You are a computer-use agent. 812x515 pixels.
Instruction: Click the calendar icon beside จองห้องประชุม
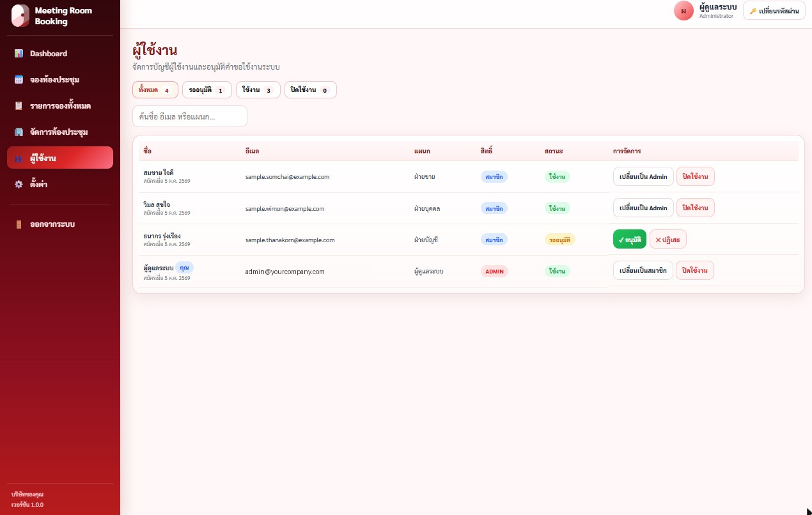coord(19,80)
